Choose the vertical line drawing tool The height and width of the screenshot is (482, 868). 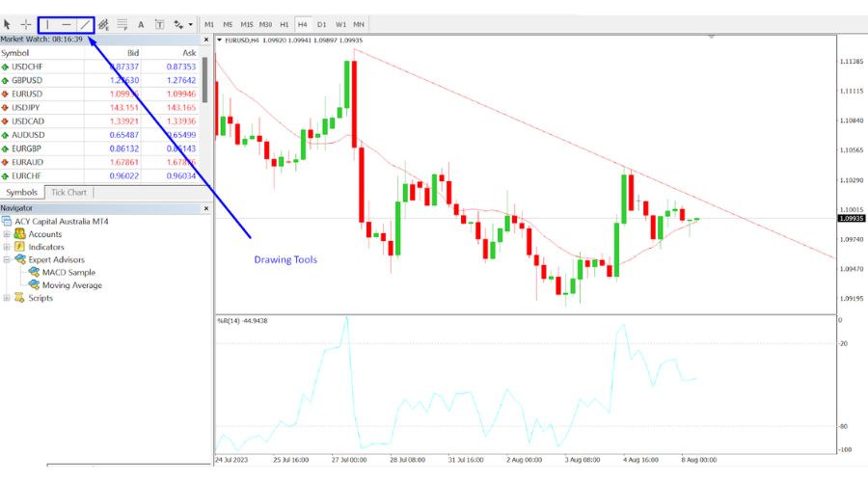(47, 23)
